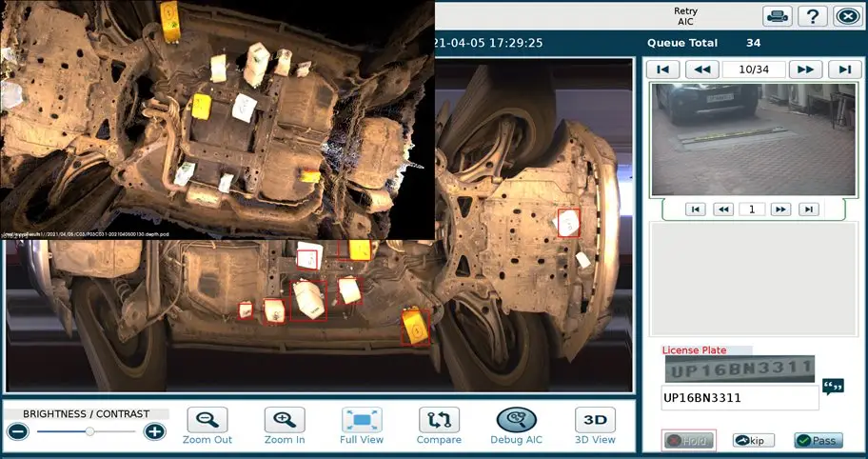868x459 pixels.
Task: Go to previous vehicle in queue
Action: tap(701, 70)
